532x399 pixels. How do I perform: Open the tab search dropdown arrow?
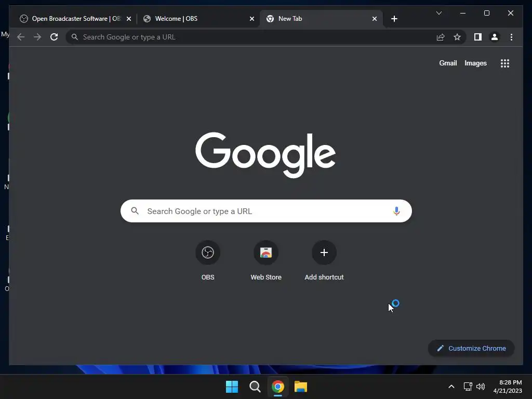[x=438, y=13]
